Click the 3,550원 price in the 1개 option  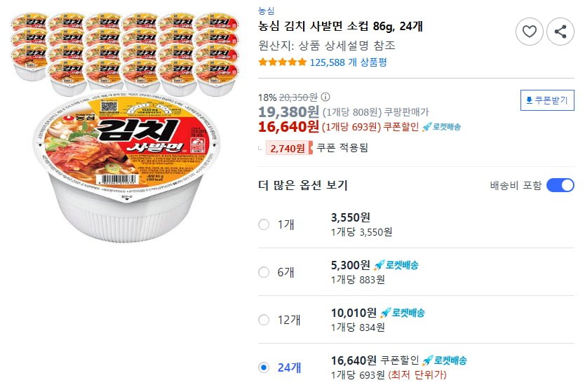[351, 217]
